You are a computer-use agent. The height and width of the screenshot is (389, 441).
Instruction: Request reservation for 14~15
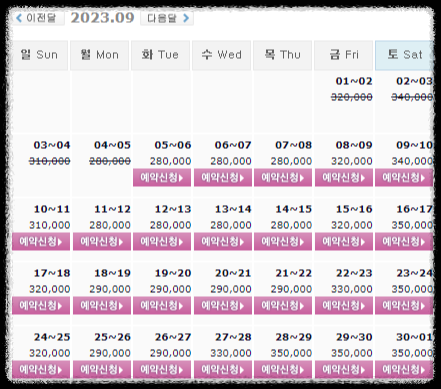(x=283, y=241)
